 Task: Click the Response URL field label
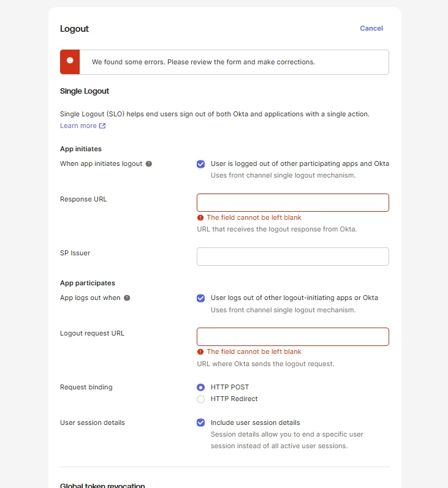point(83,199)
